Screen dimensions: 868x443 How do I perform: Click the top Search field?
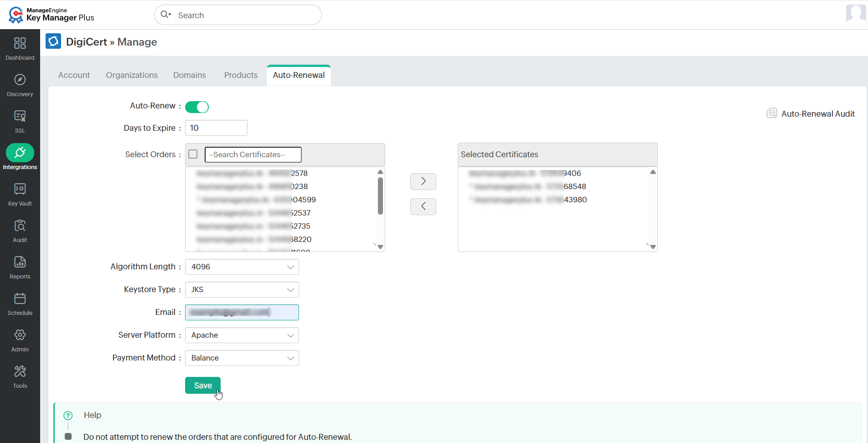[238, 15]
